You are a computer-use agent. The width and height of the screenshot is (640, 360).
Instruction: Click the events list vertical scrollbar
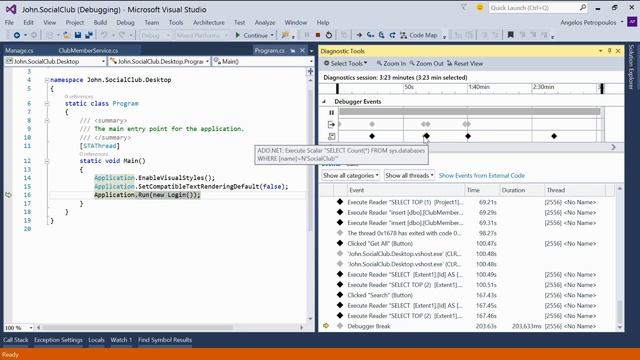tap(620, 257)
